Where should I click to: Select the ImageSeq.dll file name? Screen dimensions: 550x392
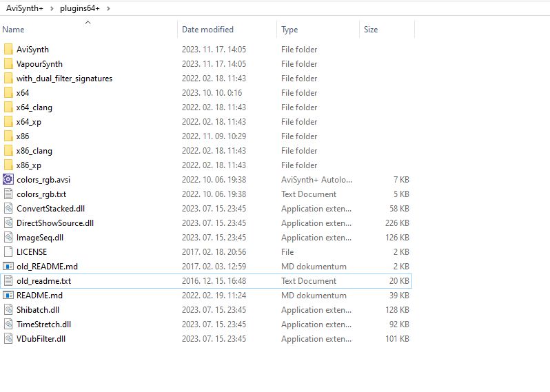tap(40, 238)
